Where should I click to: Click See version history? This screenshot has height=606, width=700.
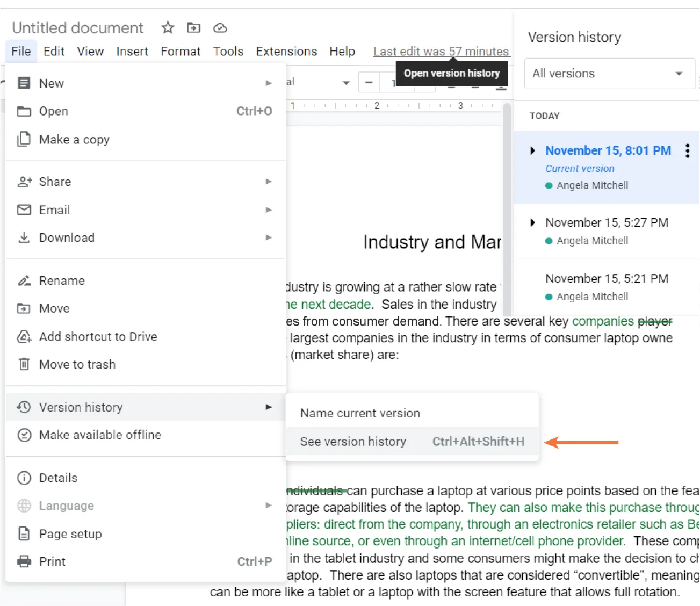pyautogui.click(x=353, y=441)
